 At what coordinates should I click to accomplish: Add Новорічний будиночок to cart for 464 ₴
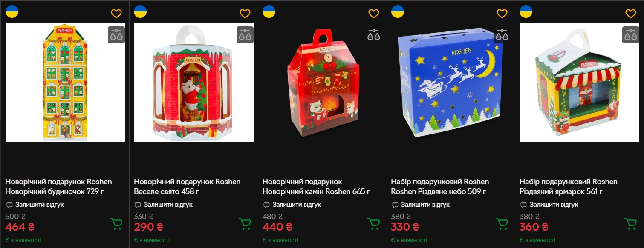coord(116,223)
